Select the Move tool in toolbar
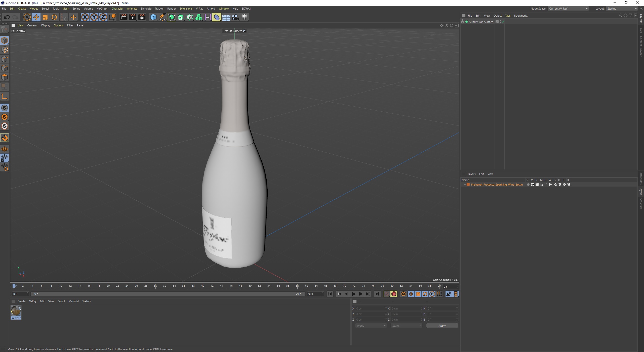Image resolution: width=644 pixels, height=352 pixels. 36,17
